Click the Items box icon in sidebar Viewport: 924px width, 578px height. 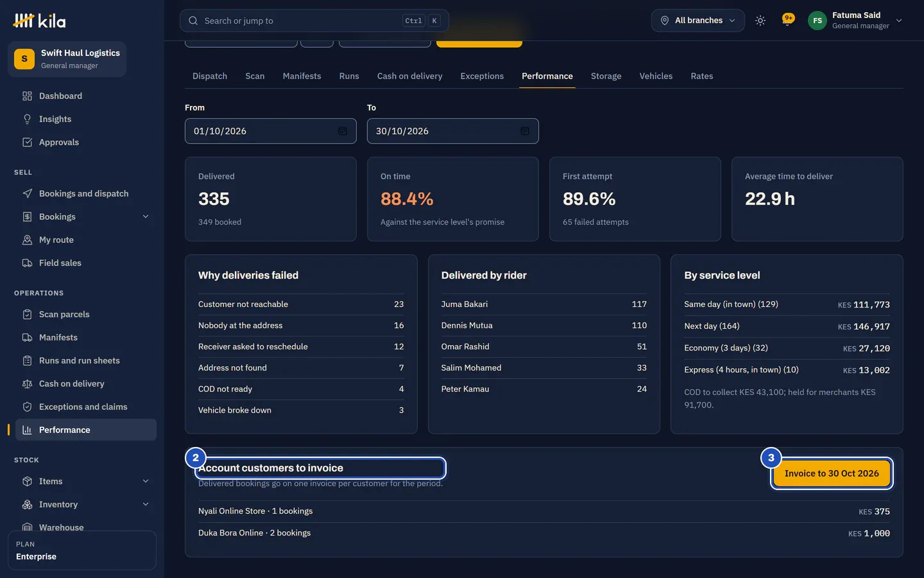(27, 482)
